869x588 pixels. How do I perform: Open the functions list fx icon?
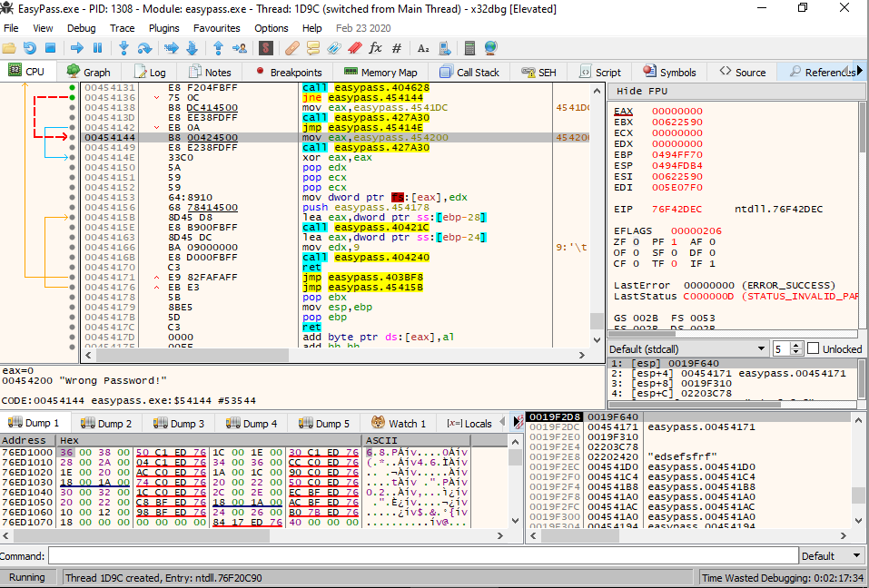(x=376, y=48)
